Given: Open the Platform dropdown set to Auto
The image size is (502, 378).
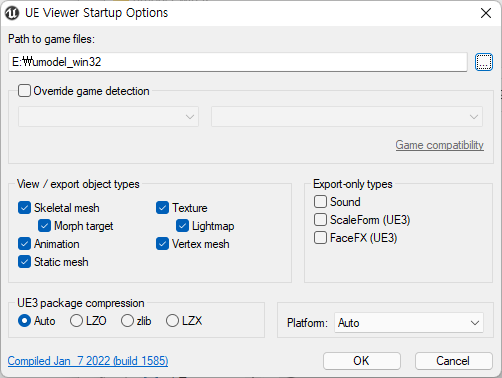Looking at the screenshot, I should pos(409,323).
